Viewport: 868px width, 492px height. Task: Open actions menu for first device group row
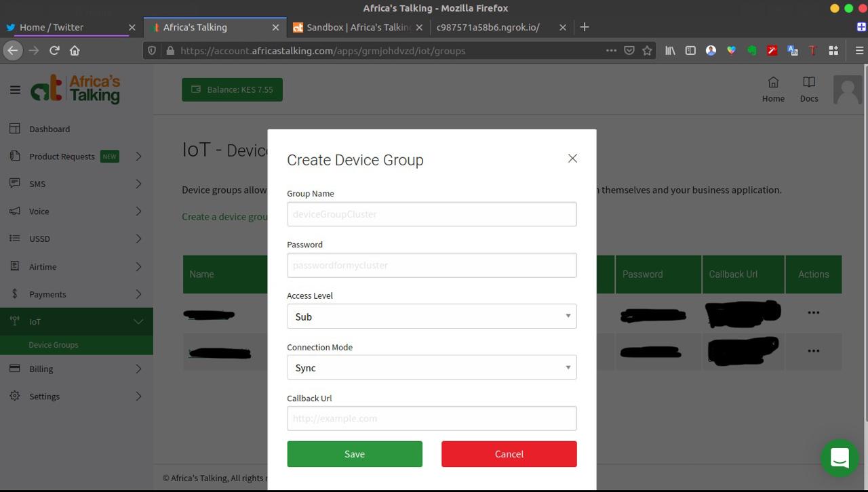(814, 312)
